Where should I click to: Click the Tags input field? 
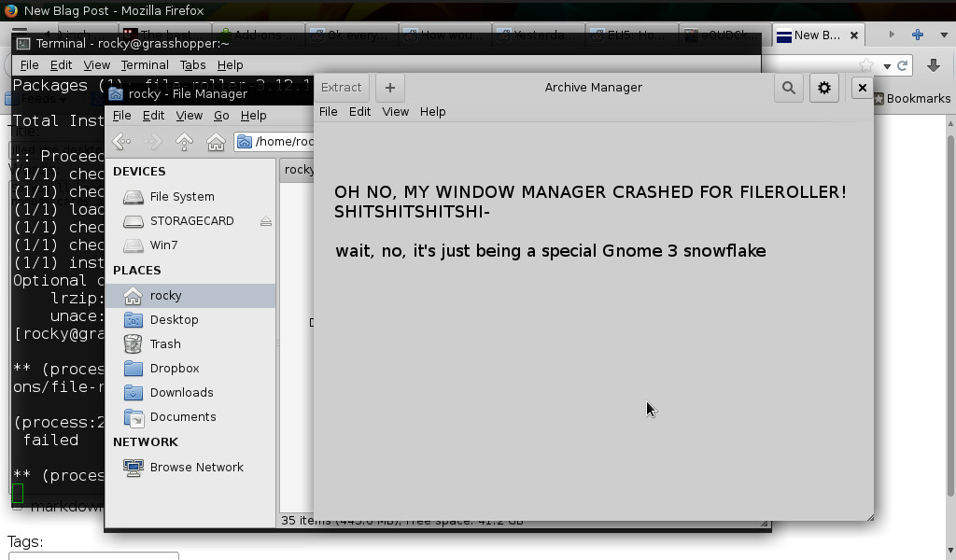pos(93,556)
